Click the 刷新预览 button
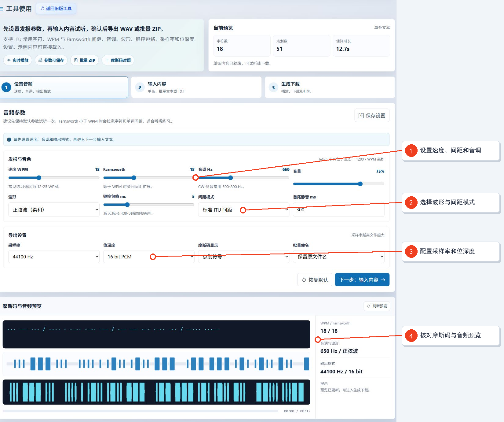This screenshot has height=422, width=504. coord(377,306)
